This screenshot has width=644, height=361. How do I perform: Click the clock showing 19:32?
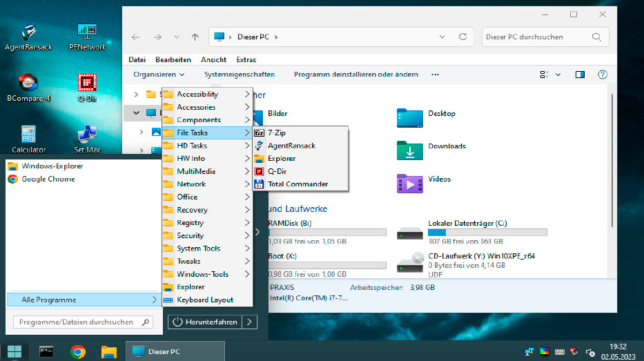(618, 347)
